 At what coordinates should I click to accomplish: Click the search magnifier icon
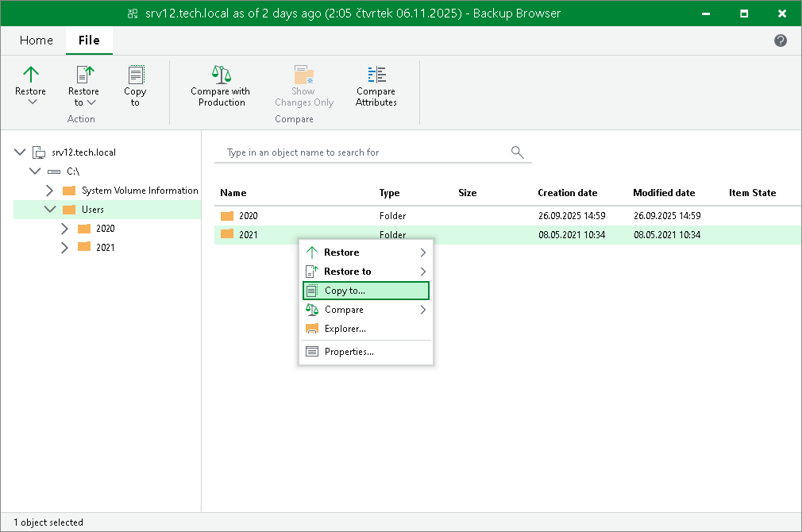coord(517,152)
